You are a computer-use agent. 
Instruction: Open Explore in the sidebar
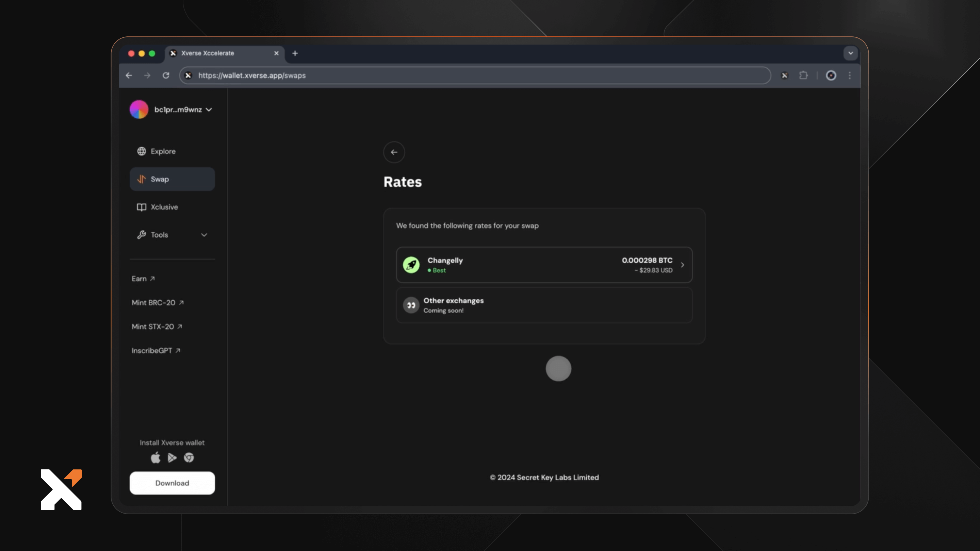[x=172, y=151]
